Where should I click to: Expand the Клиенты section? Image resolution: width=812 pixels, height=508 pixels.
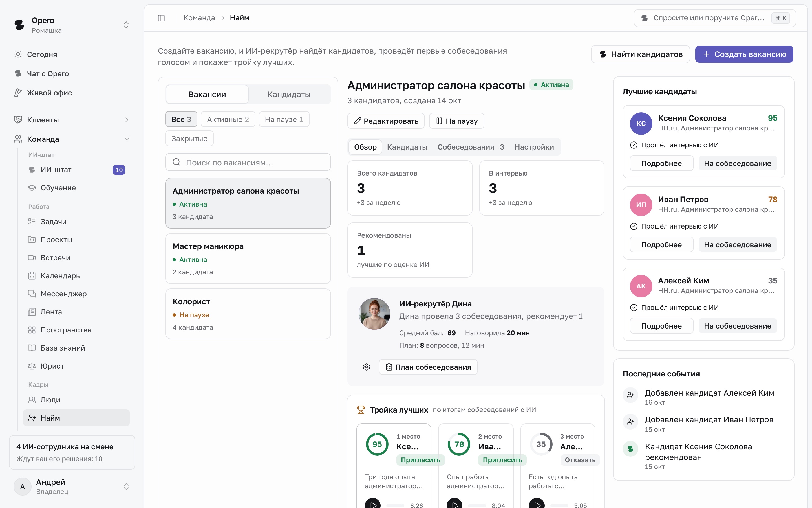click(x=71, y=120)
